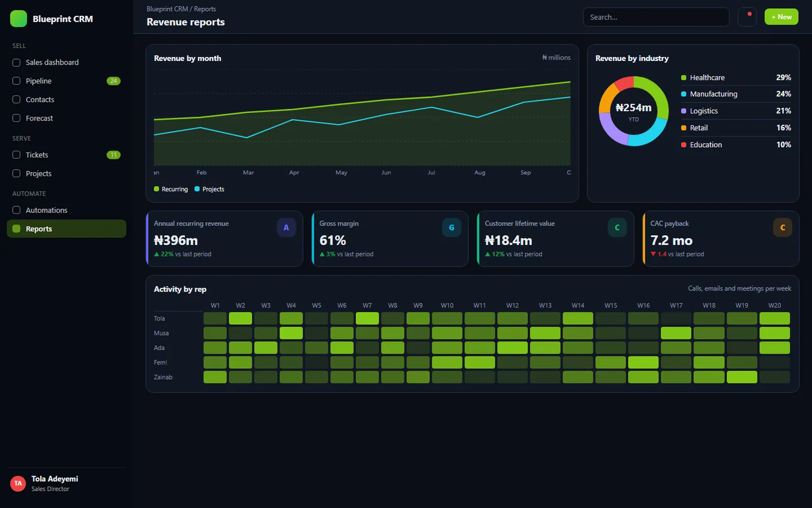Click the Manufacturing cyan legend dot
Viewport: 812px width, 508px height.
[x=684, y=94]
